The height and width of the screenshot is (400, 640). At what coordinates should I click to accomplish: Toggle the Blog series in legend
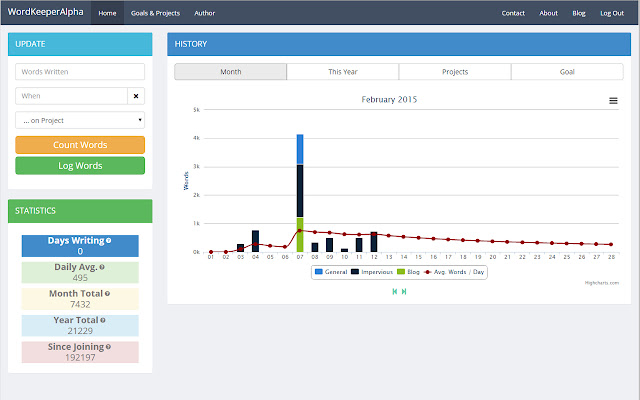coord(409,272)
